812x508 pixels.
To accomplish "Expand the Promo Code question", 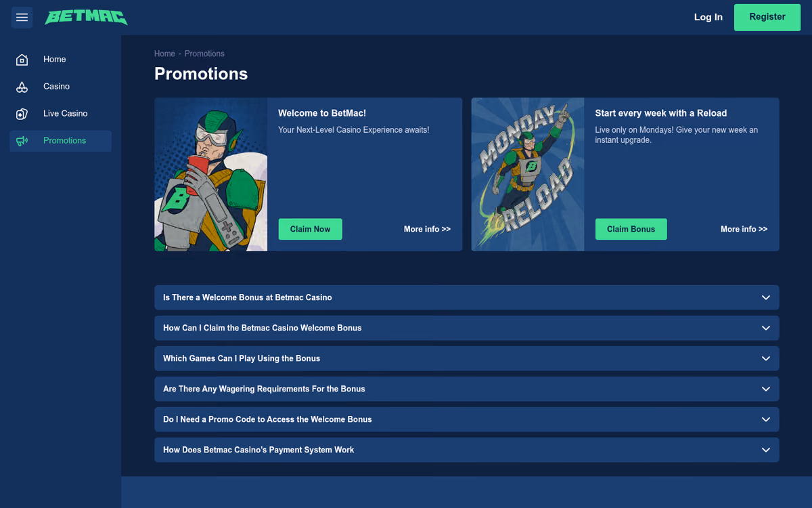I will coord(467,419).
